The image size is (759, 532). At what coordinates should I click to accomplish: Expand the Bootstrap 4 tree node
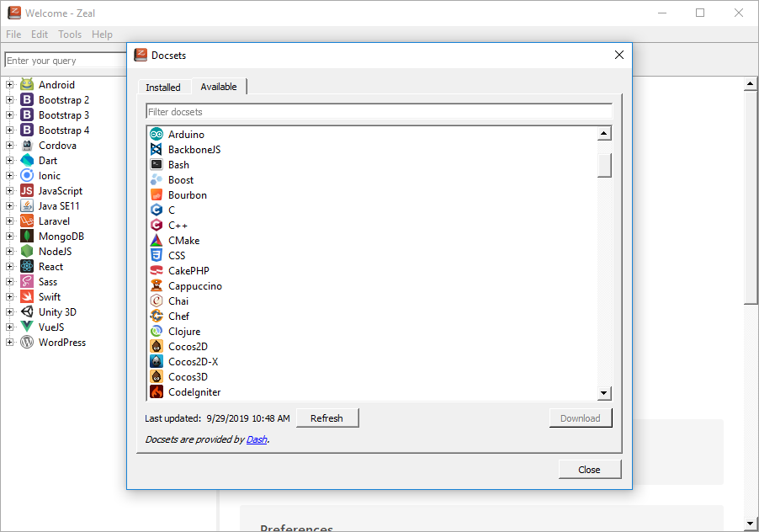pyautogui.click(x=9, y=130)
